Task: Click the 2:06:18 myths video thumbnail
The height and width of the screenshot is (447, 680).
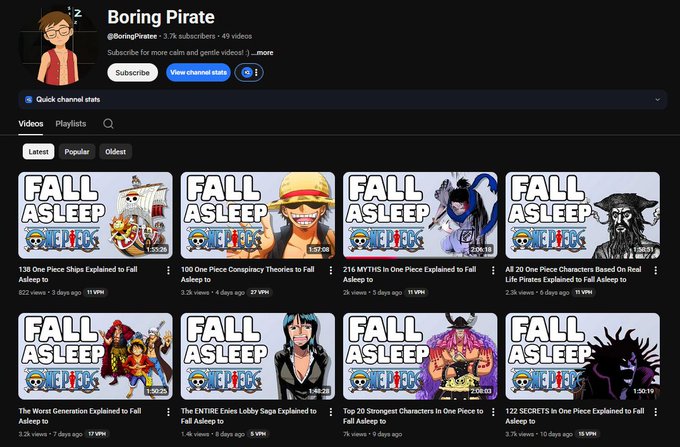Action: (420, 215)
